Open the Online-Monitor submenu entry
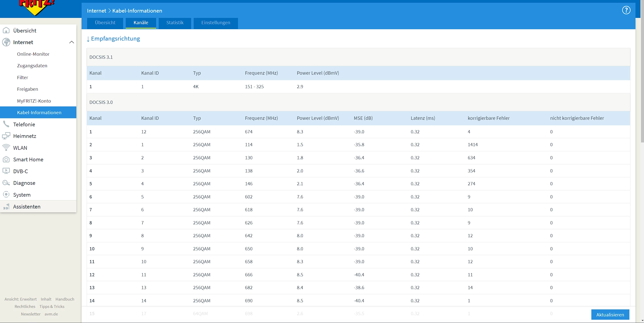This screenshot has width=644, height=323. coord(33,54)
